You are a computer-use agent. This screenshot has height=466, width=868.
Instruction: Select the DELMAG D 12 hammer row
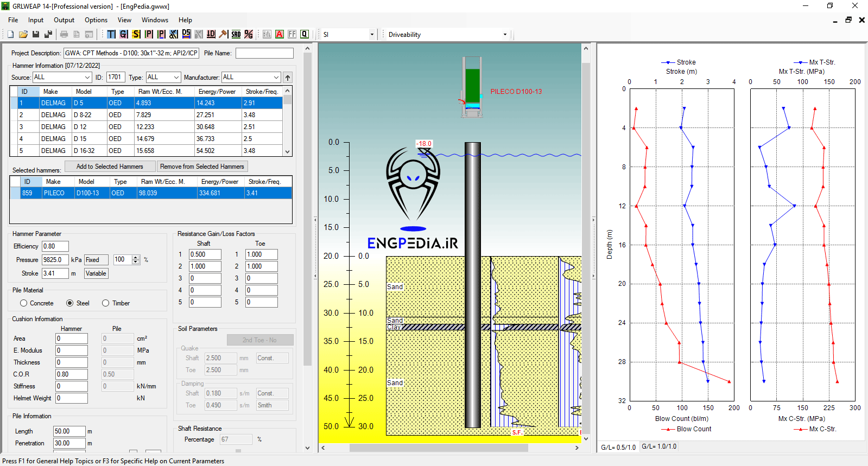point(146,126)
